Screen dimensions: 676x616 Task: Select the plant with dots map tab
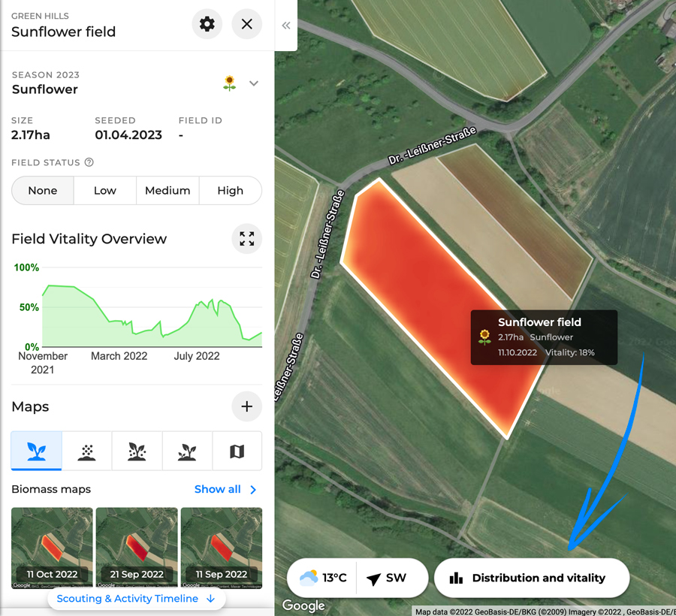tap(137, 451)
